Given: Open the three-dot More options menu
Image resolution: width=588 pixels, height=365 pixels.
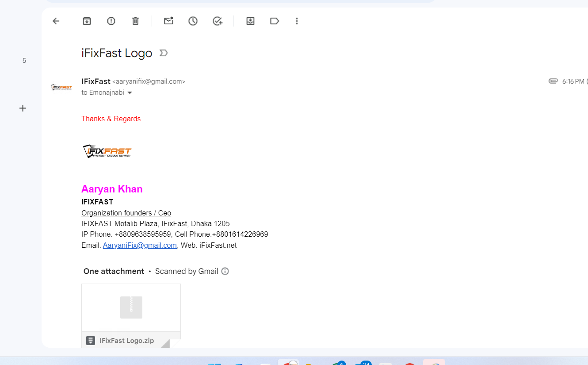Looking at the screenshot, I should click(297, 21).
